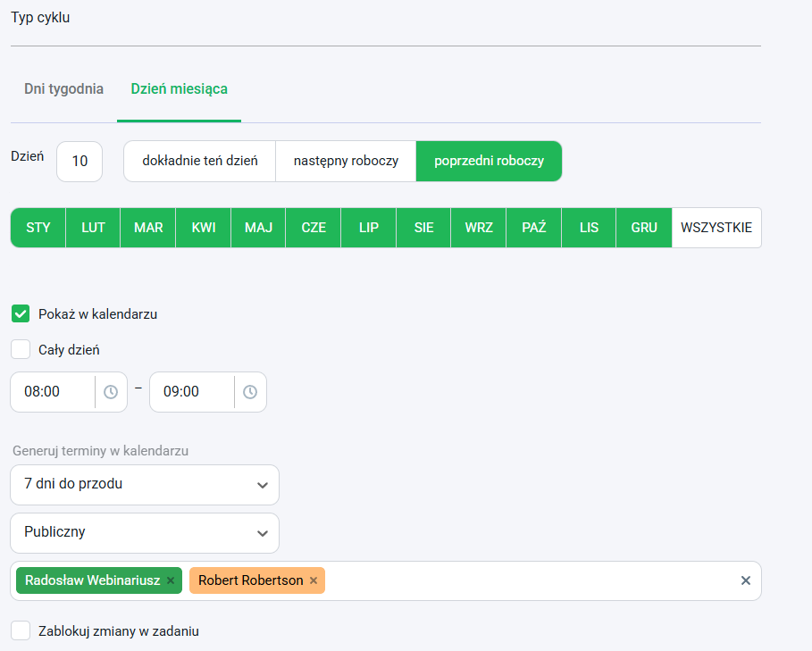This screenshot has height=651, width=812.
Task: Switch to Dzień miesiąca tab
Action: pos(180,89)
